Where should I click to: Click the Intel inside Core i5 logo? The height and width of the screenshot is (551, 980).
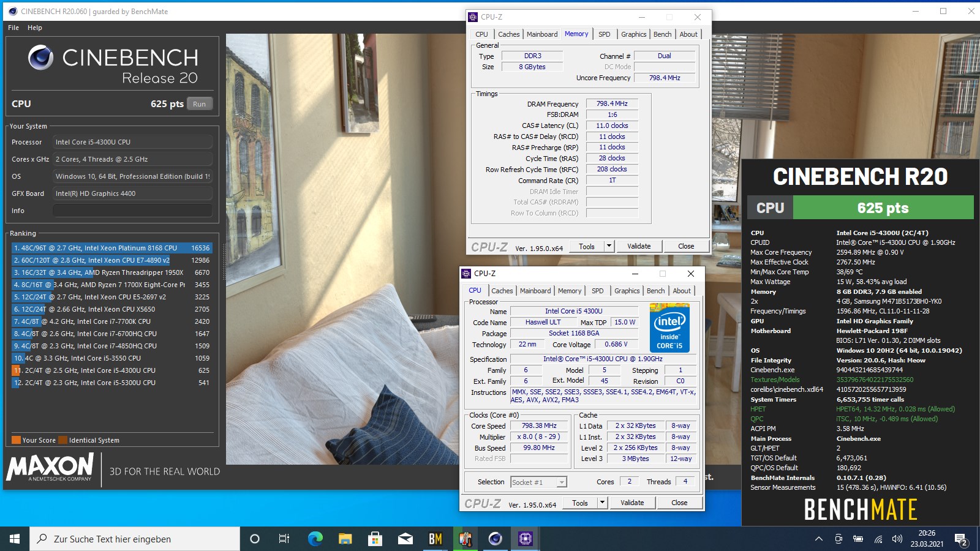tap(669, 328)
